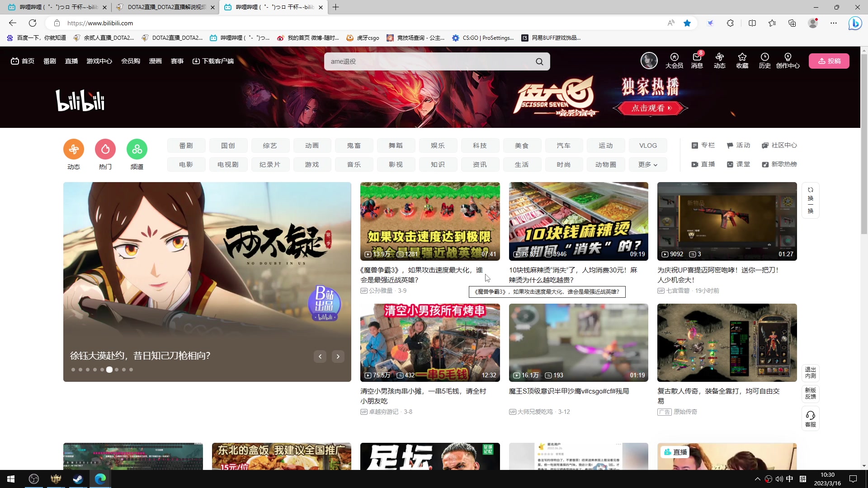868x488 pixels.
Task: Click 退出内测 to leave beta mode
Action: point(811,373)
